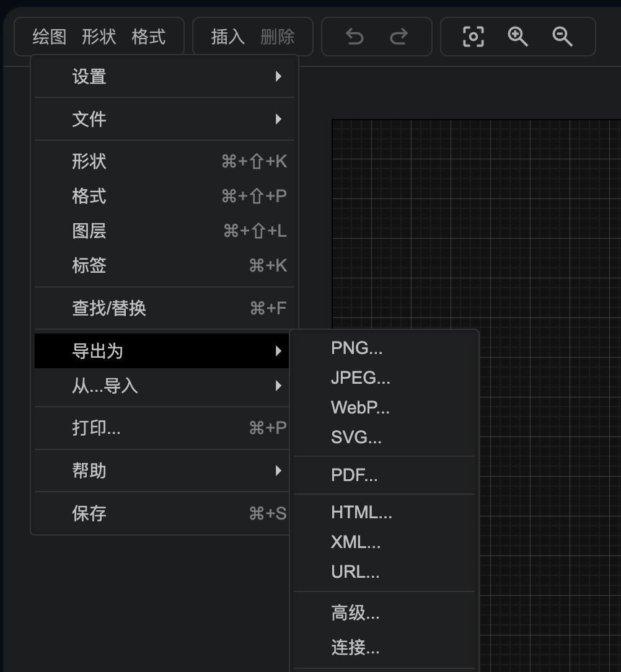
Task: Click the fit-to-screen frame icon
Action: point(473,37)
